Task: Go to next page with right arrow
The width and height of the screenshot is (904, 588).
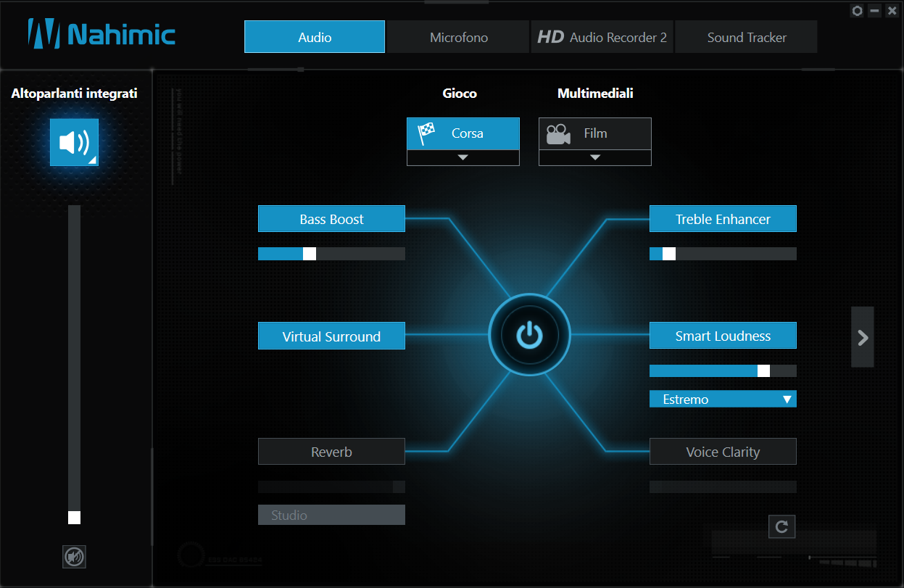Action: 862,337
